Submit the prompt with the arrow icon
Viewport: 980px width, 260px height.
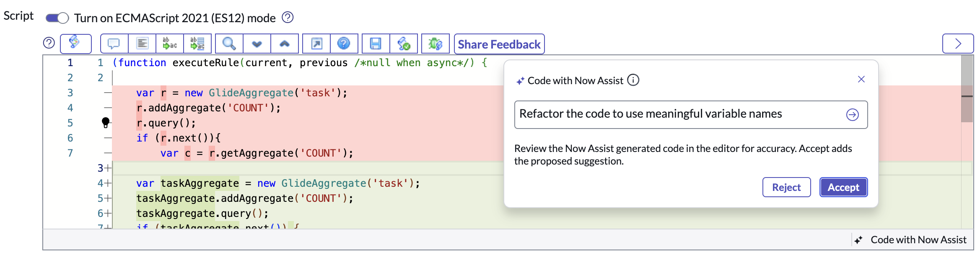click(x=853, y=114)
